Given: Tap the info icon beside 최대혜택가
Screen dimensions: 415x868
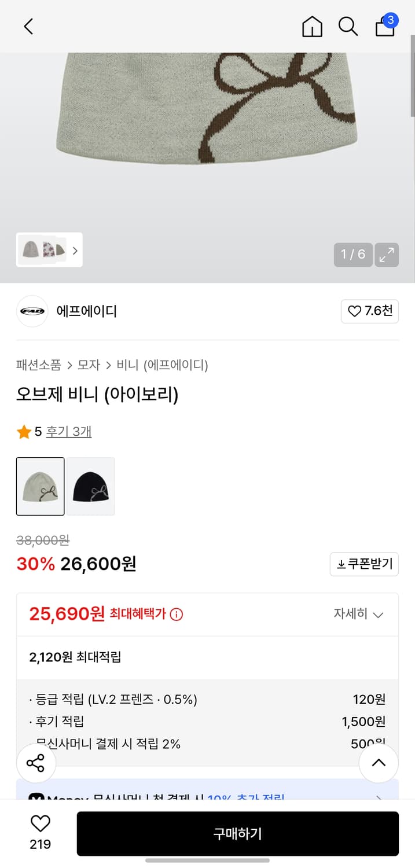Looking at the screenshot, I should [x=177, y=615].
